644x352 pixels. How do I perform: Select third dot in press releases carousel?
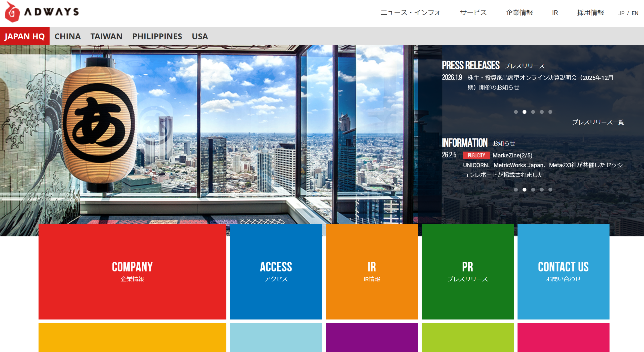533,112
